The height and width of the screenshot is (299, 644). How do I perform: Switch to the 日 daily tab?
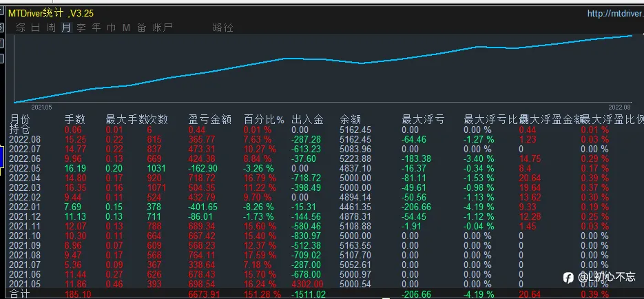[x=36, y=28]
